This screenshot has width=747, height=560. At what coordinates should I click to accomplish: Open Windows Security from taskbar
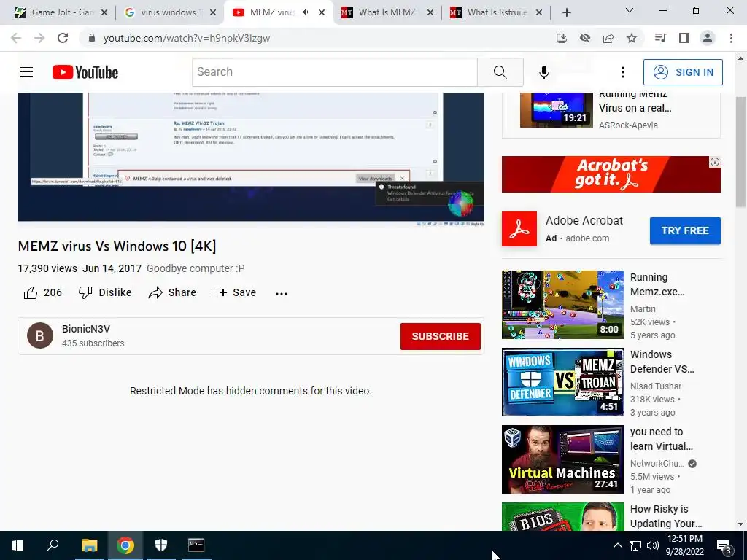click(161, 545)
